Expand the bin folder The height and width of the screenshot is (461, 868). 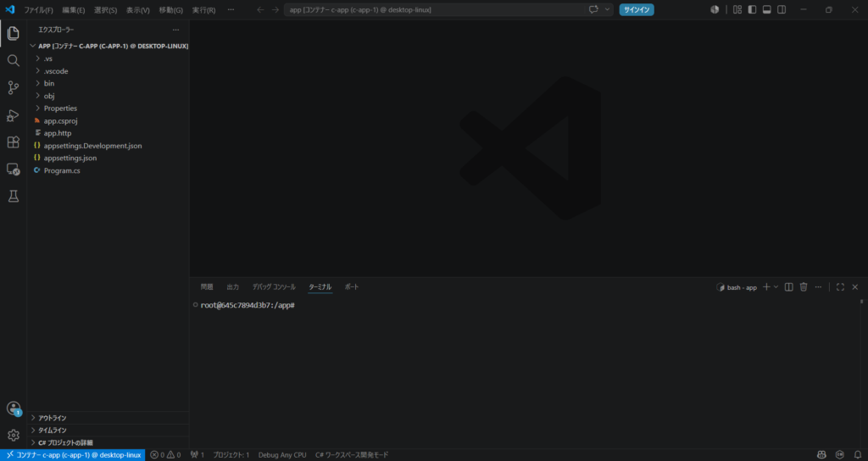click(108, 84)
